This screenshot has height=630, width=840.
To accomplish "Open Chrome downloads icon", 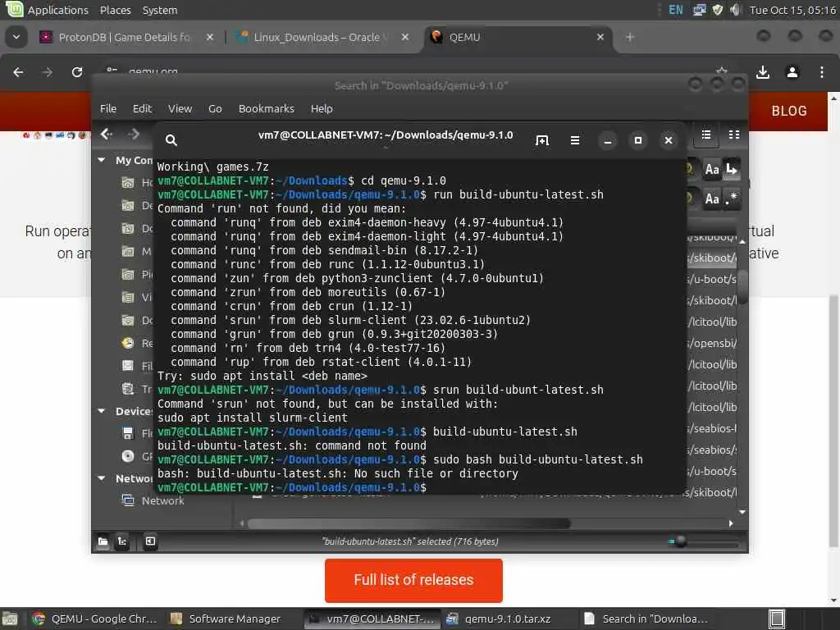I will click(763, 72).
